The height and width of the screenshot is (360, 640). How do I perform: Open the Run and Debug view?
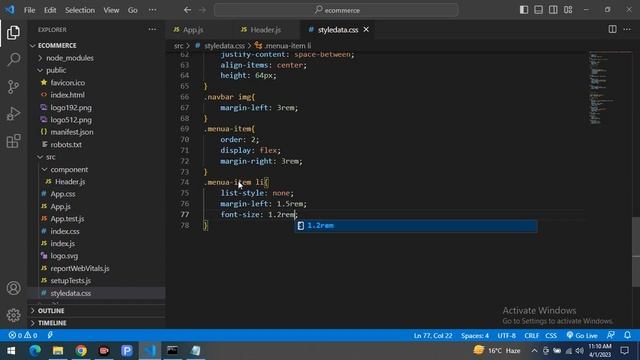pos(13,114)
